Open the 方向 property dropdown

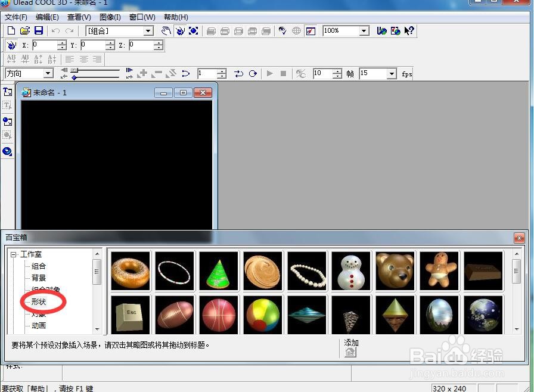pyautogui.click(x=48, y=73)
